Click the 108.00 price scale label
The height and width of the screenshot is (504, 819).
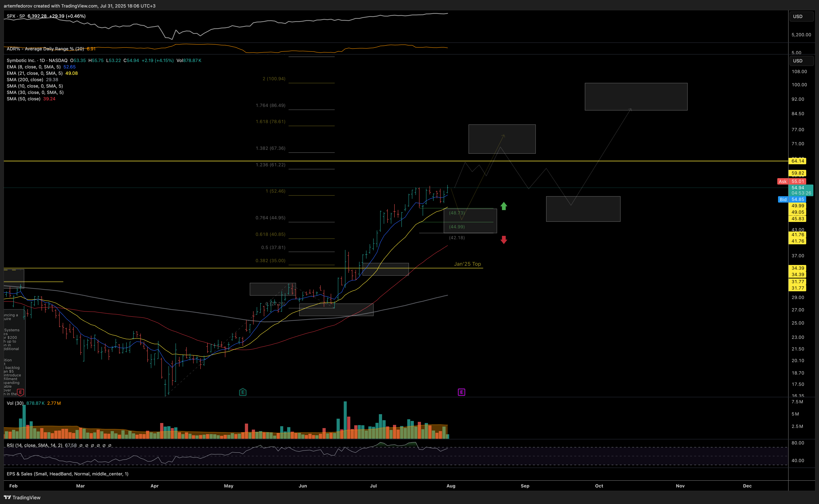(x=799, y=72)
